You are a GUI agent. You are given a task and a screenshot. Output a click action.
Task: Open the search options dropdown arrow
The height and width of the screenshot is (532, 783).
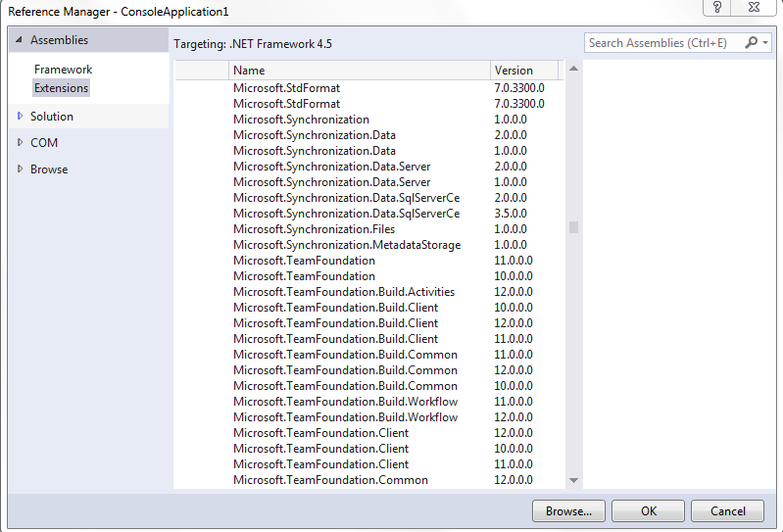pyautogui.click(x=765, y=43)
